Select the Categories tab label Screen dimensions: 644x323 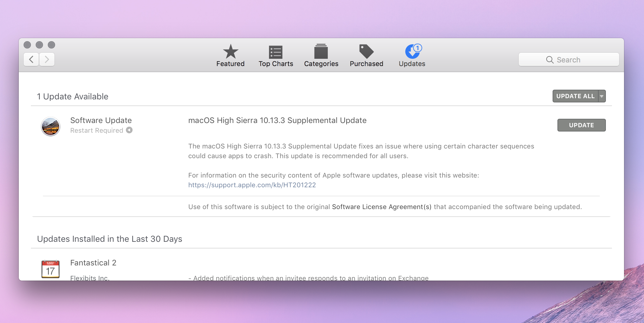[321, 64]
